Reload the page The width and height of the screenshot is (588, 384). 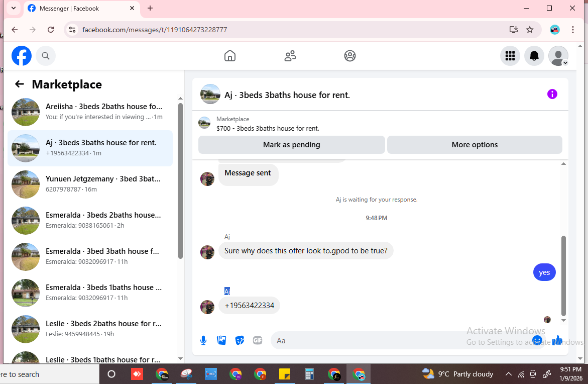tap(51, 30)
